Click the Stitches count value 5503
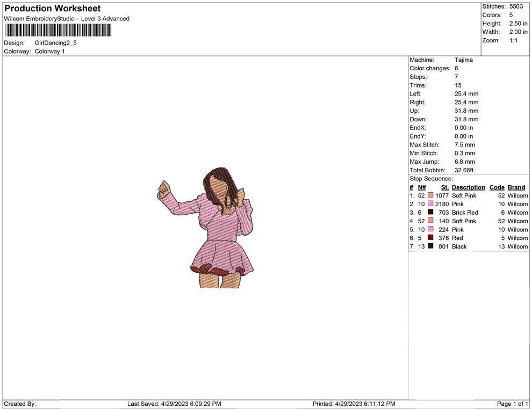This screenshot has width=532, height=409. click(515, 6)
